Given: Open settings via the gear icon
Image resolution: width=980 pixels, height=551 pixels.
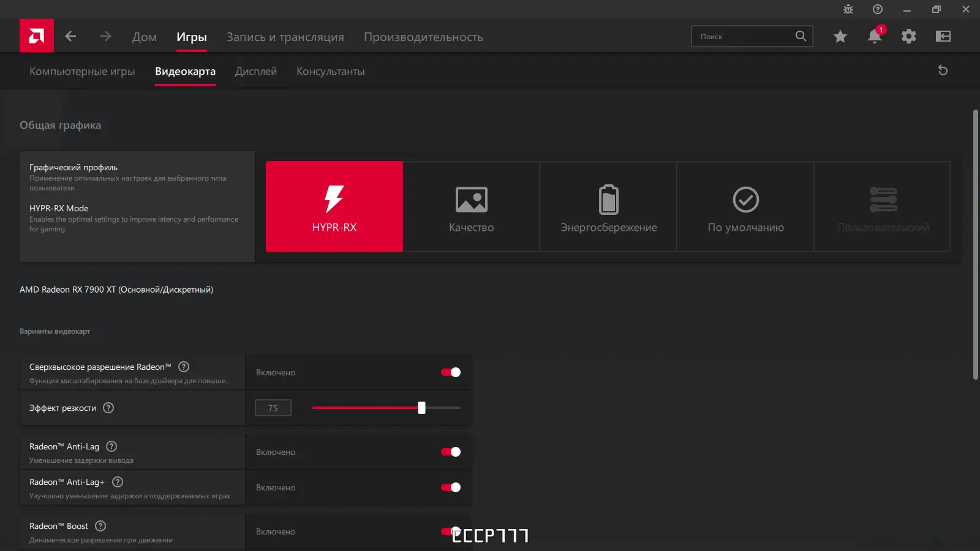Looking at the screenshot, I should point(908,36).
